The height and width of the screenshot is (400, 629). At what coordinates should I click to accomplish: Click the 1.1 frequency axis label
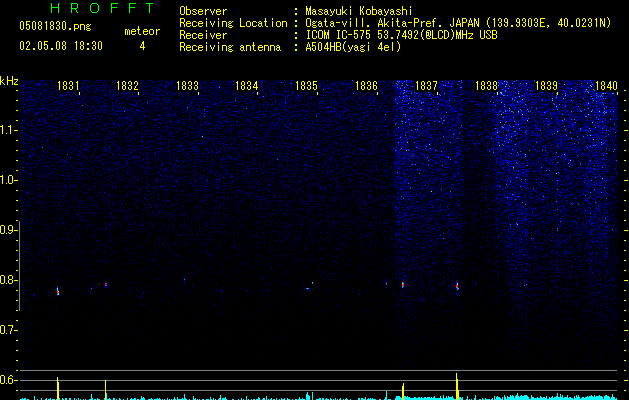click(8, 130)
